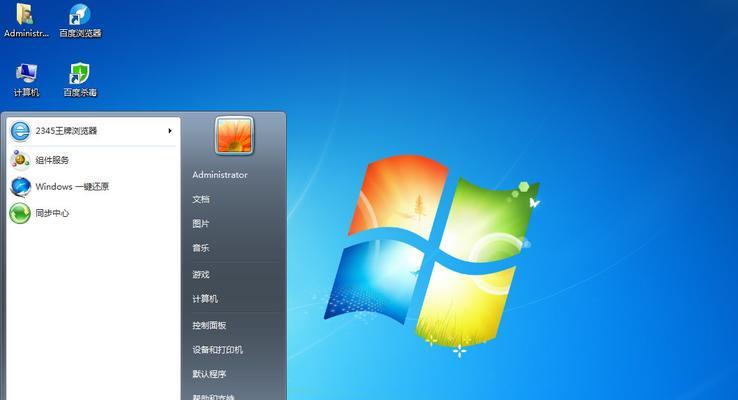Select 同步中心 text label
The height and width of the screenshot is (400, 738).
pos(52,213)
